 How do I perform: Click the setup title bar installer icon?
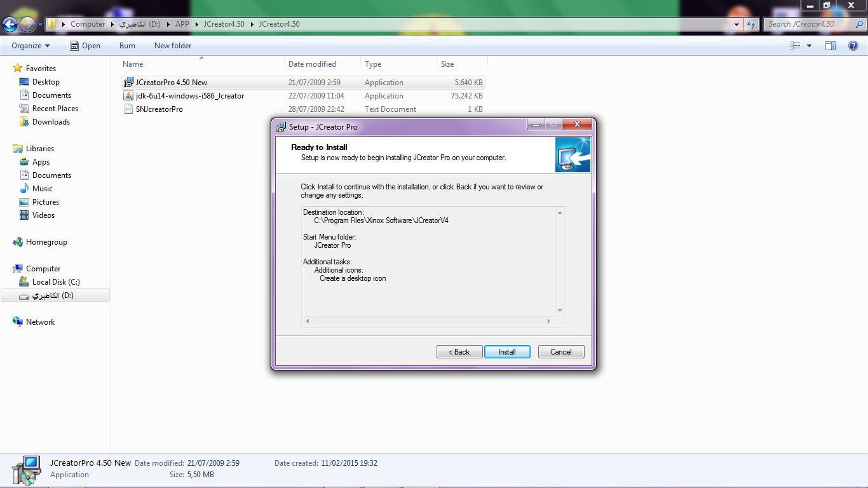[x=281, y=127]
